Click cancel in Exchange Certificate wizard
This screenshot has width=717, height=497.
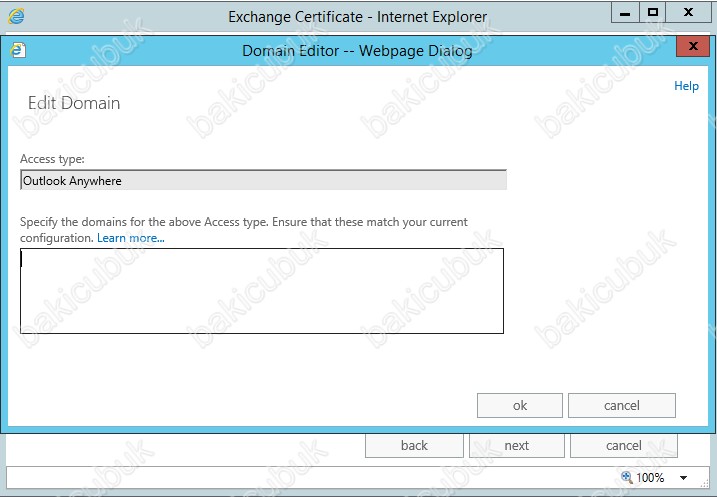[x=624, y=445]
